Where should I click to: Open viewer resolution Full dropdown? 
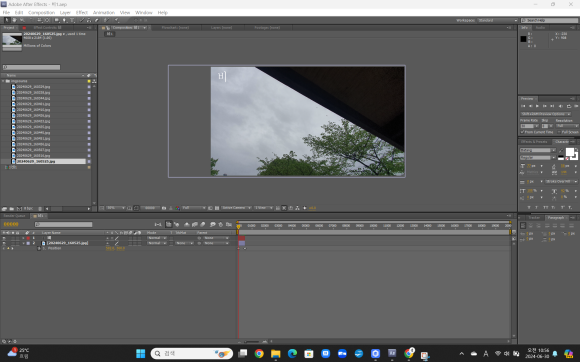[x=194, y=208]
